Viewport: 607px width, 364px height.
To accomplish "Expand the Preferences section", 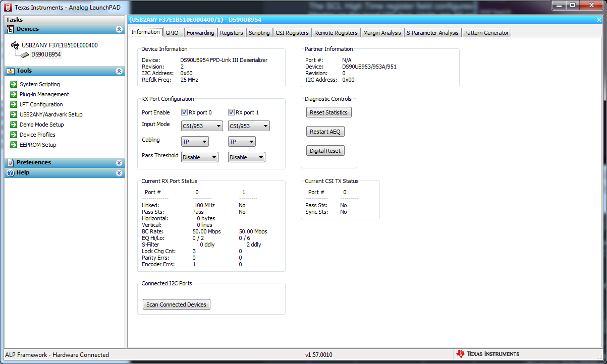I will pyautogui.click(x=119, y=163).
